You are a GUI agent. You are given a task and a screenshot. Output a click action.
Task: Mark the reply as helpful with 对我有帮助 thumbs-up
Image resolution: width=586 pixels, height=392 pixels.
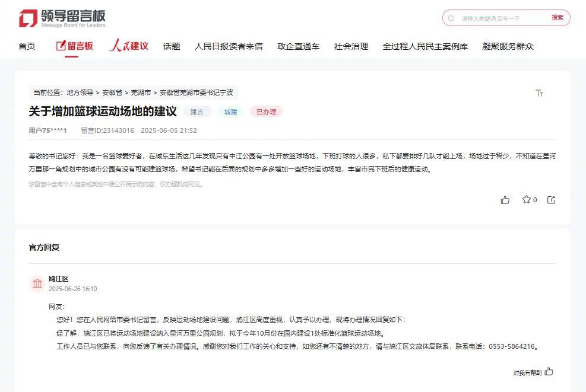pos(549,371)
